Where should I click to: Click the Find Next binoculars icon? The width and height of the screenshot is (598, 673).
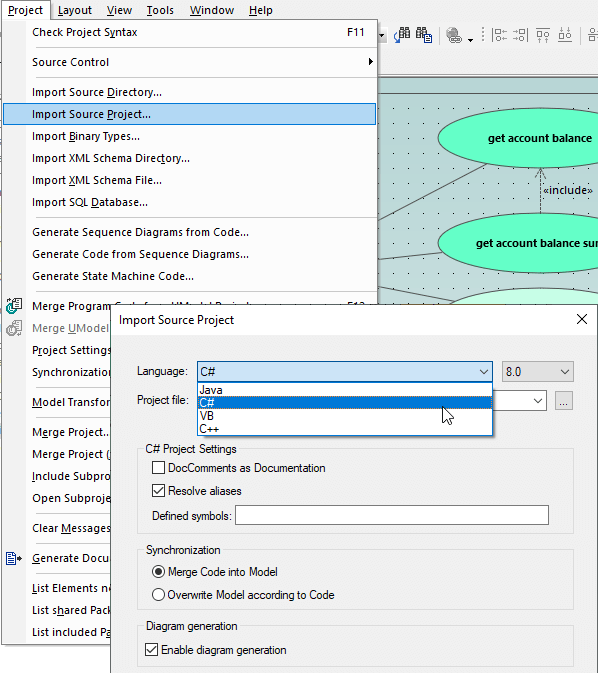tap(402, 35)
